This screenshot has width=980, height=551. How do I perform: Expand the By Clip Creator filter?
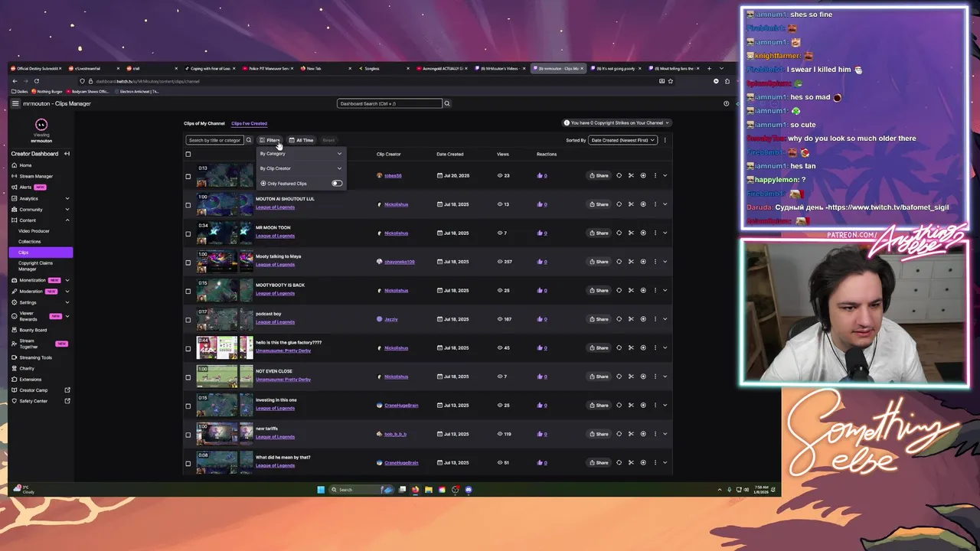[301, 168]
